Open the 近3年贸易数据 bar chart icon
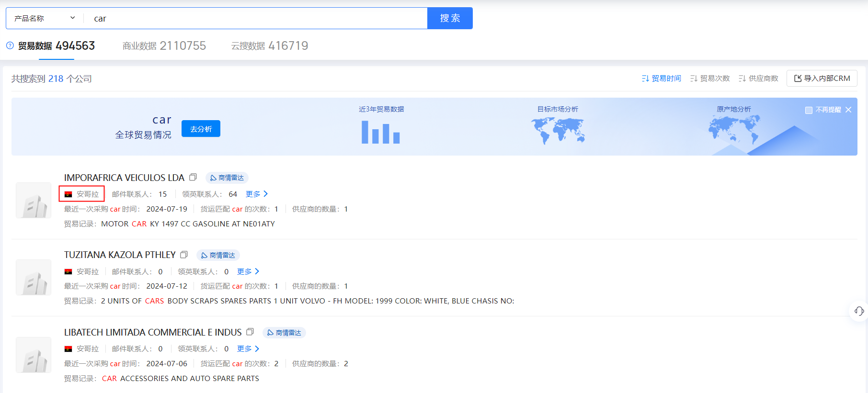Screen dimensions: 868x393 [381, 132]
